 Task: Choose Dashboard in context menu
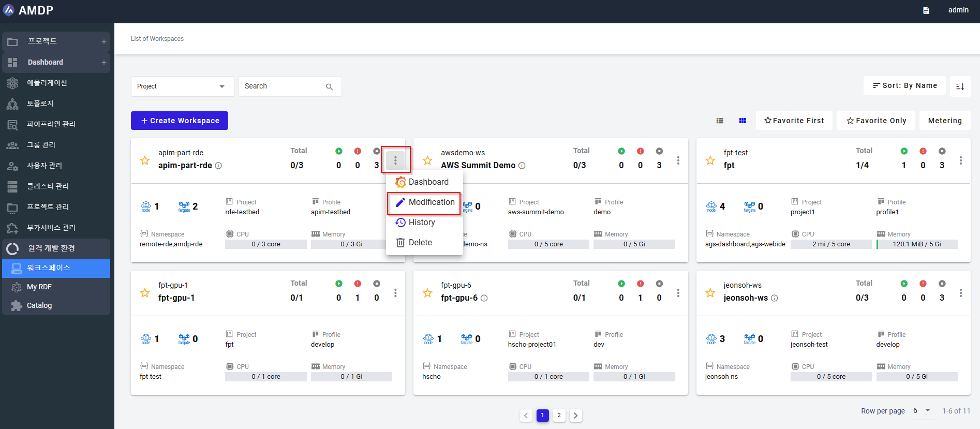click(x=424, y=182)
